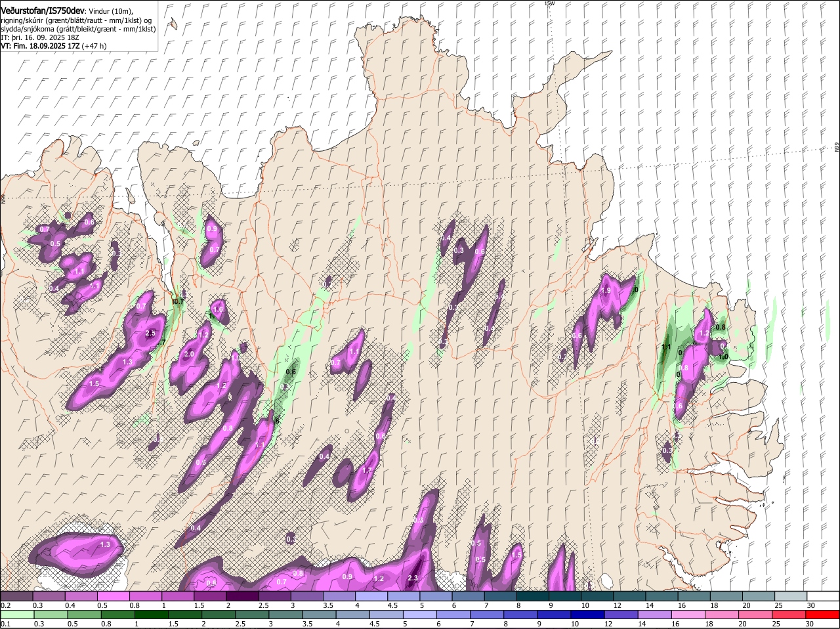Viewport: 840px width, 629px height.
Task: Click the Veðurstofan/IS750dev title text
Action: (x=43, y=11)
